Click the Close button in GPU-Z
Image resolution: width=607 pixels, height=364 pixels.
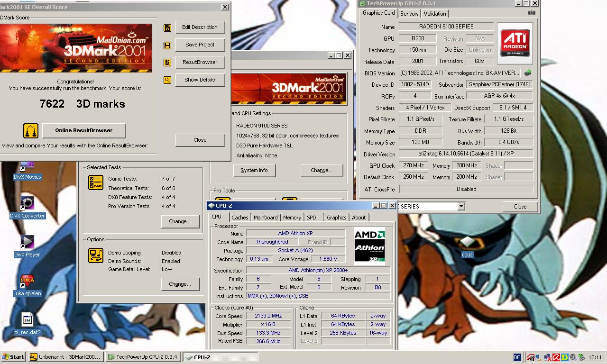(520, 207)
